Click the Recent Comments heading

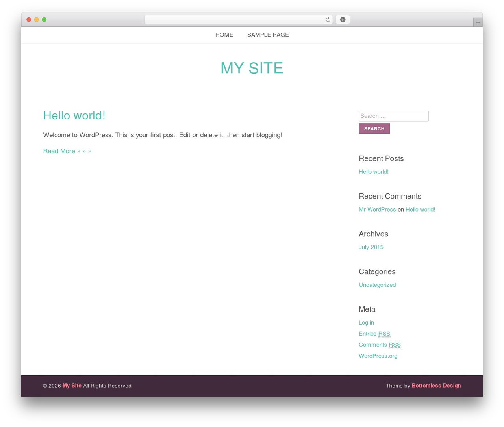click(x=390, y=196)
